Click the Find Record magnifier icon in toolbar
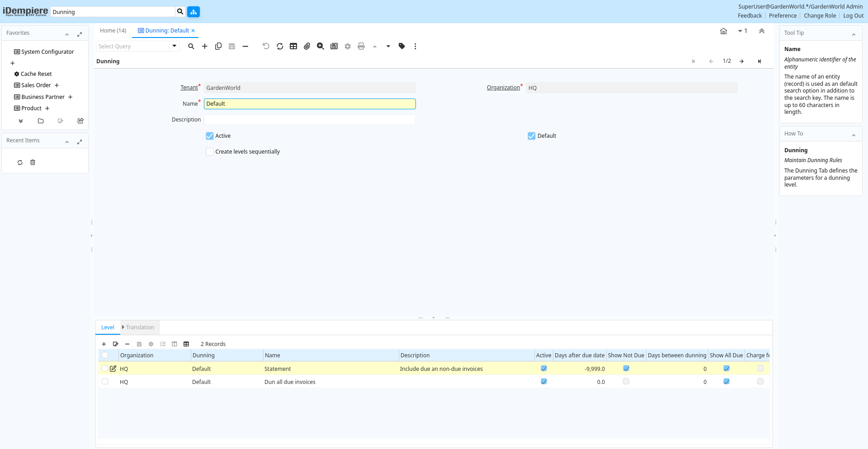 191,46
